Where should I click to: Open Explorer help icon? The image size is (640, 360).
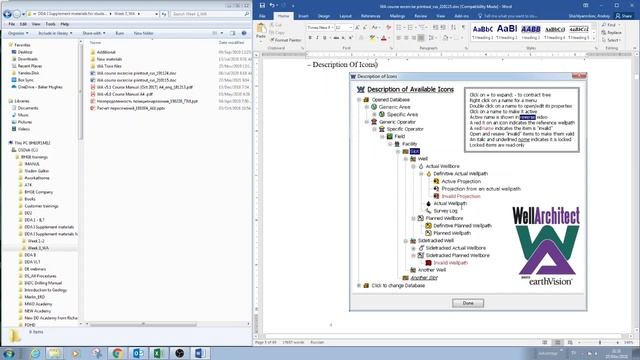click(x=244, y=33)
